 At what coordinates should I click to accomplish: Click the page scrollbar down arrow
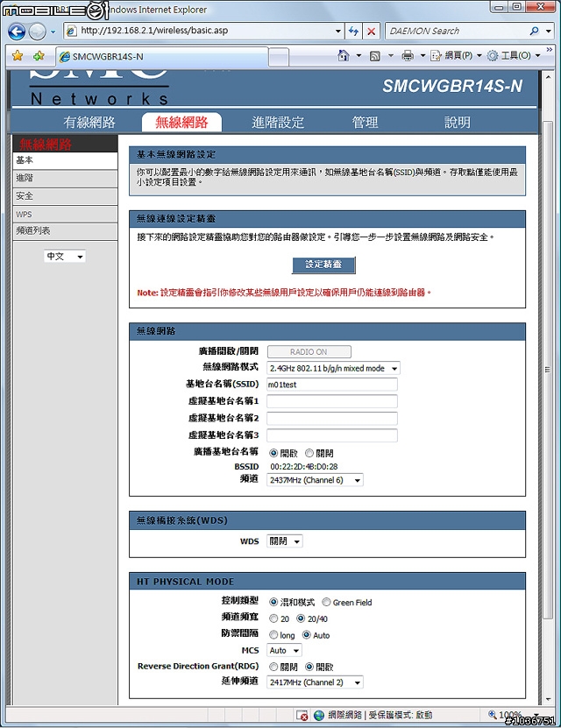click(x=548, y=699)
